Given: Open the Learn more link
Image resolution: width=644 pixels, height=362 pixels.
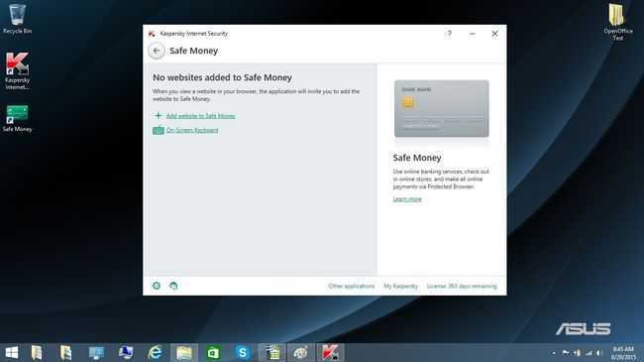Looking at the screenshot, I should [x=407, y=199].
